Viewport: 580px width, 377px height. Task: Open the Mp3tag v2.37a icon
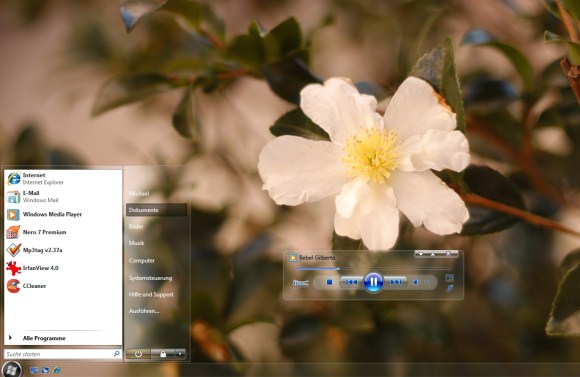coord(13,250)
